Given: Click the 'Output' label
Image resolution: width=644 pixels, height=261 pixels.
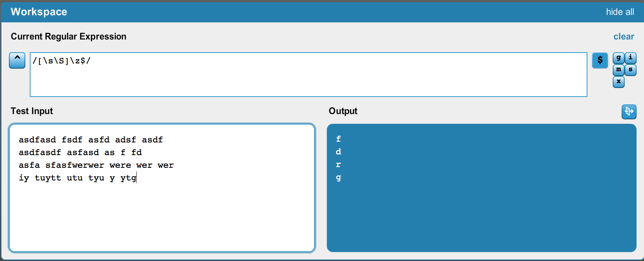Looking at the screenshot, I should click(x=343, y=111).
